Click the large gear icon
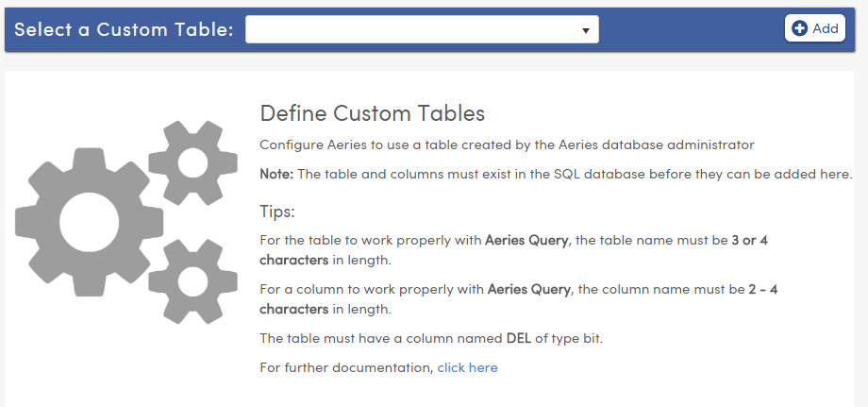 pyautogui.click(x=89, y=222)
